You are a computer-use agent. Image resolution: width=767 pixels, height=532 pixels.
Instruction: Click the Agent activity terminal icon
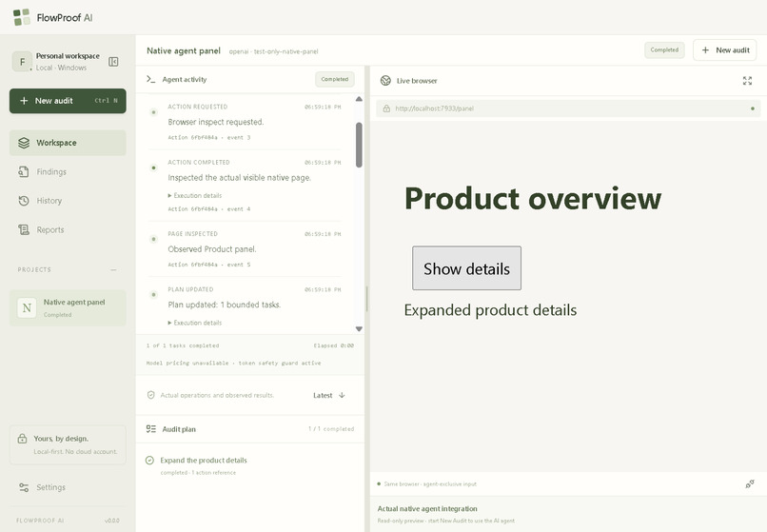(150, 79)
